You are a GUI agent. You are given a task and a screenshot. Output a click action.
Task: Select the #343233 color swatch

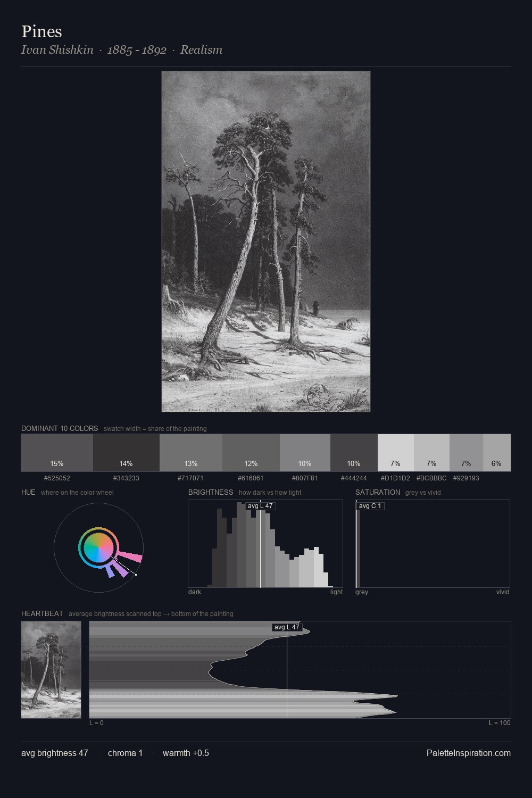coord(126,453)
